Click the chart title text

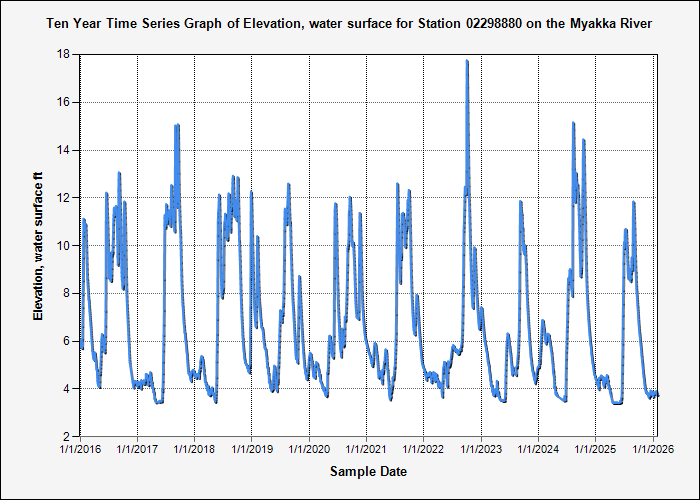349,22
